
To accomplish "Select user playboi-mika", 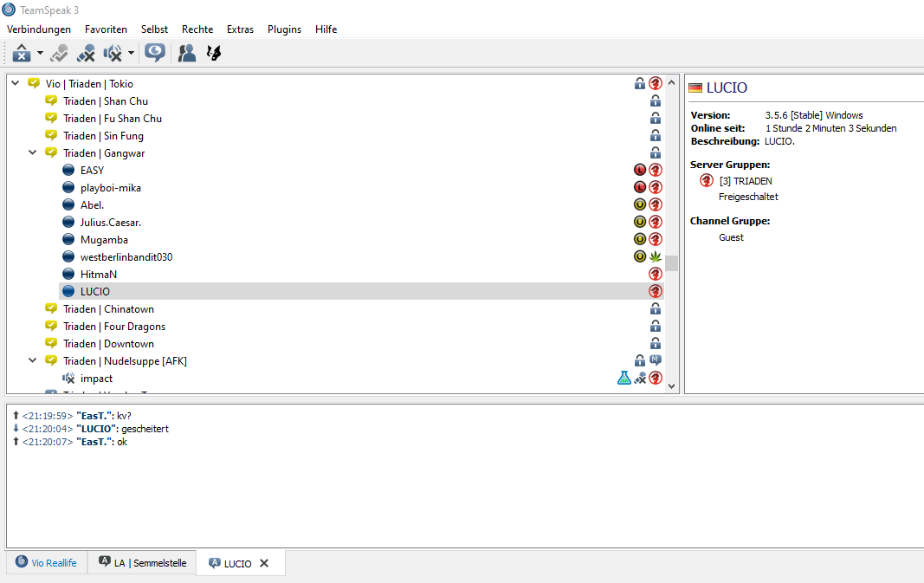I will point(111,188).
